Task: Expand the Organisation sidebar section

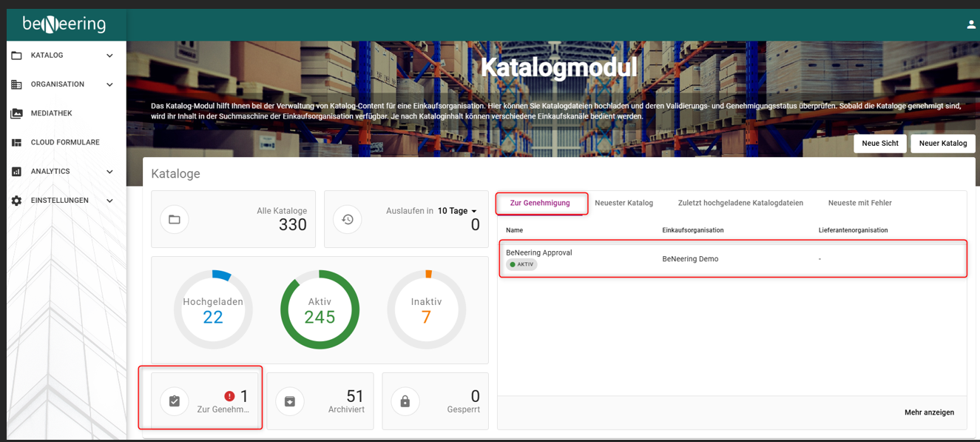Action: pos(109,84)
